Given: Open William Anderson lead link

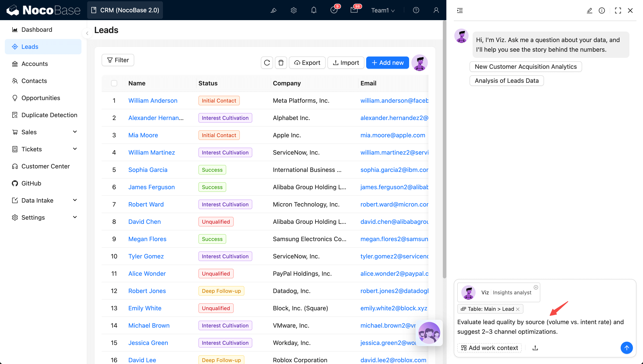Looking at the screenshot, I should point(153,101).
